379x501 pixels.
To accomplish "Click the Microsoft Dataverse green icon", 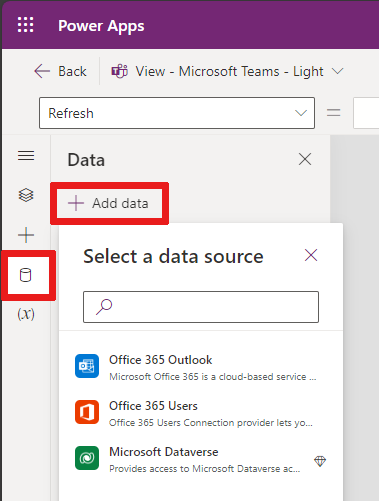I will pos(87,458).
